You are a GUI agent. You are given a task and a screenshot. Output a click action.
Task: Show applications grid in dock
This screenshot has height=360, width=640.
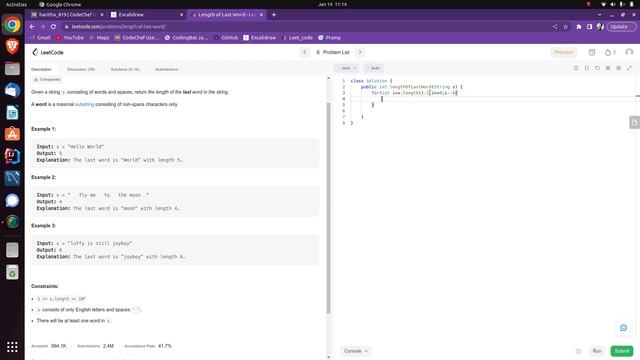coord(12,347)
